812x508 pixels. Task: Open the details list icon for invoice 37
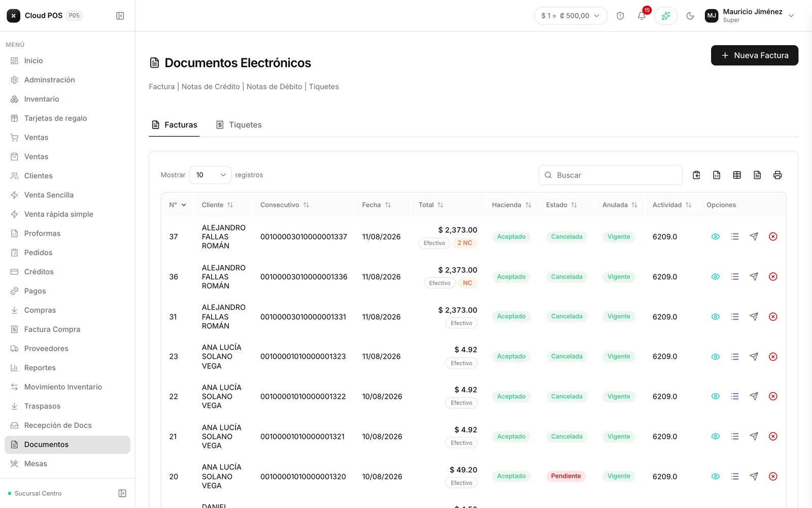click(735, 237)
